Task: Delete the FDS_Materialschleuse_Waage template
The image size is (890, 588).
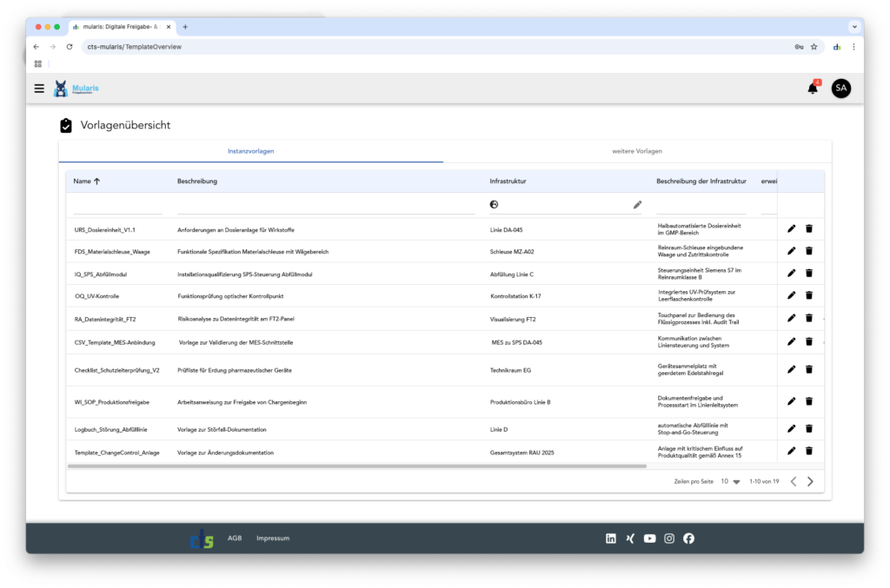Action: [x=809, y=251]
